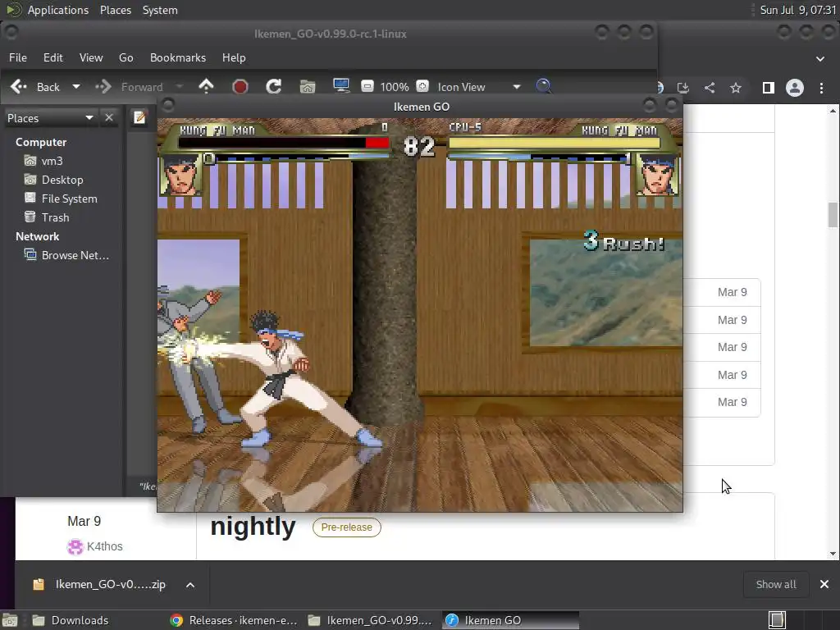Image resolution: width=840 pixels, height=630 pixels.
Task: Click the browser page vertical scrollbar thumb
Action: (x=833, y=215)
